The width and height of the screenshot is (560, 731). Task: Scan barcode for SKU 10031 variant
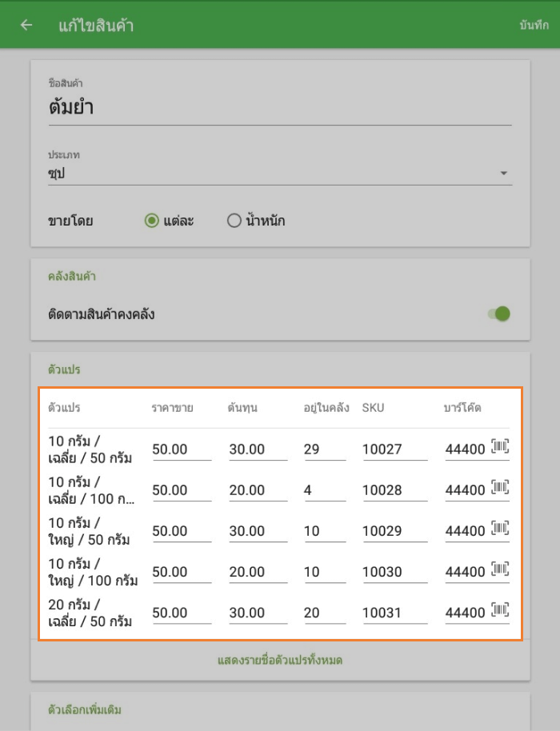pos(500,610)
